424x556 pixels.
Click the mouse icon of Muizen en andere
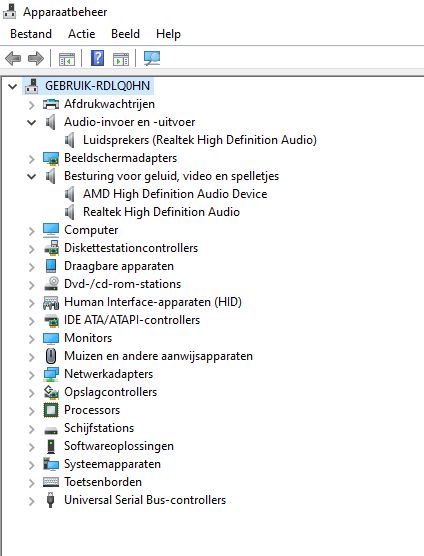[51, 356]
